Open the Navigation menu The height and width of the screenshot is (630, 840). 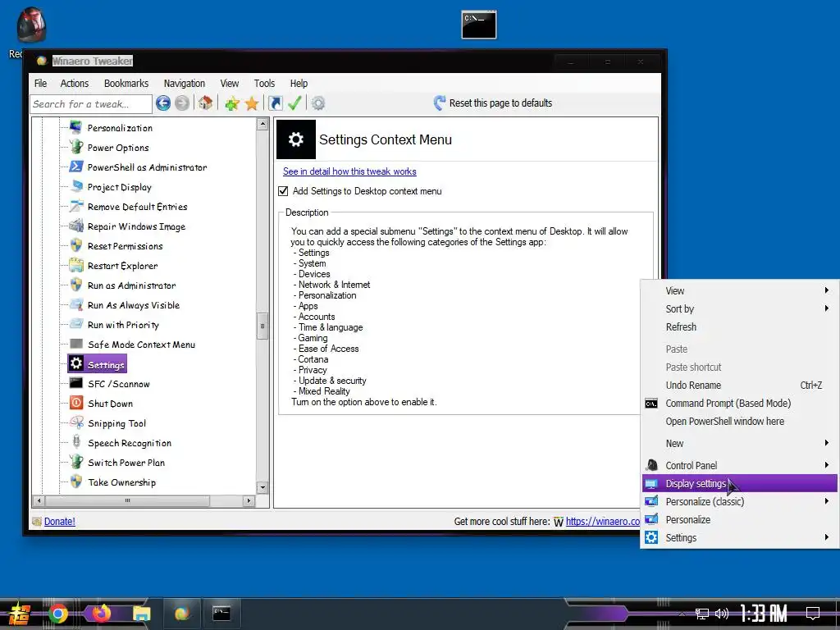185,83
